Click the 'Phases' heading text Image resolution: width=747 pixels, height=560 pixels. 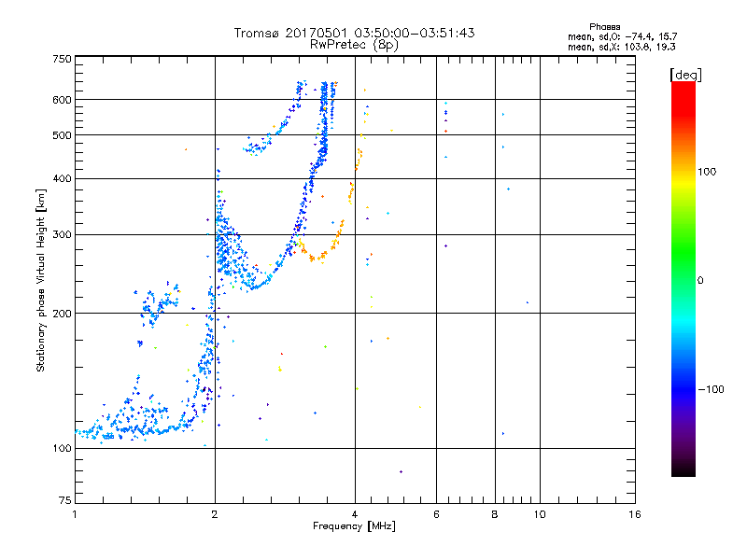(604, 27)
